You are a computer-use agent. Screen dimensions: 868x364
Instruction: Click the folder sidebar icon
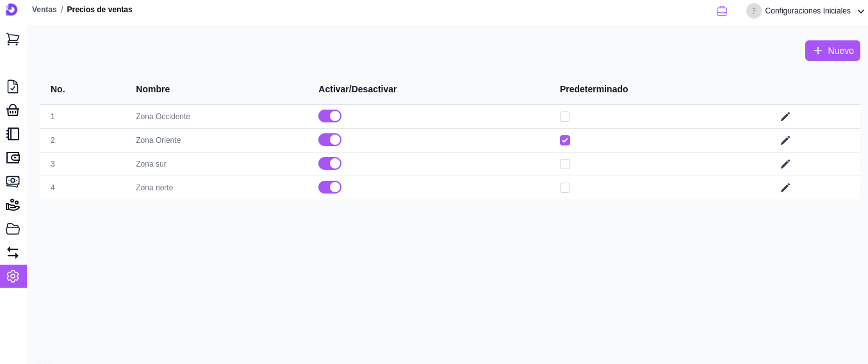tap(13, 229)
